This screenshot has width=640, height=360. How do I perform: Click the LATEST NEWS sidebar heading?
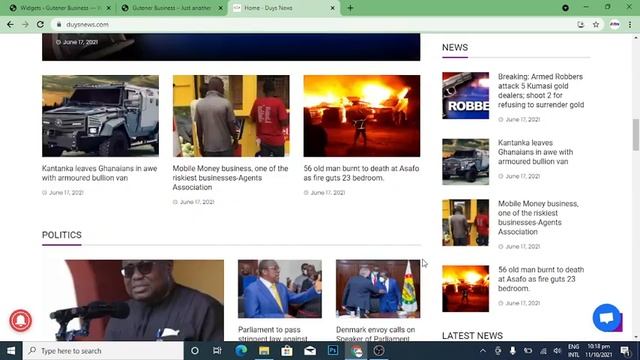click(x=472, y=336)
